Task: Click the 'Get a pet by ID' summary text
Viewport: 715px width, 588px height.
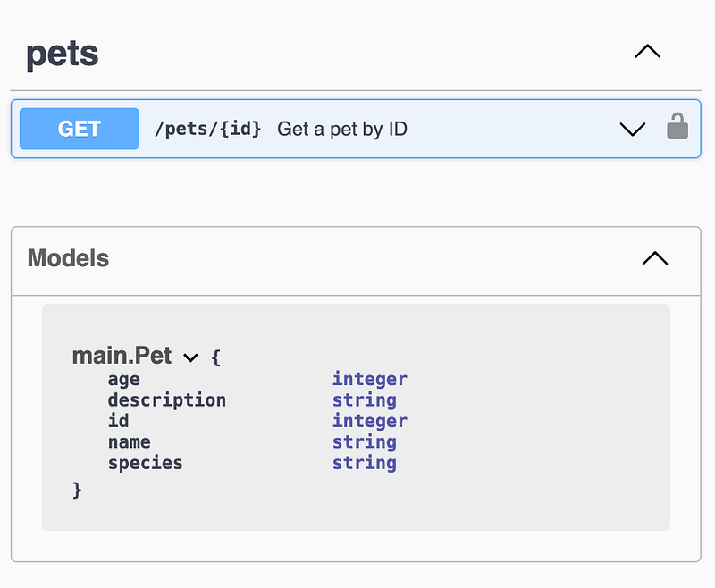Action: click(342, 129)
